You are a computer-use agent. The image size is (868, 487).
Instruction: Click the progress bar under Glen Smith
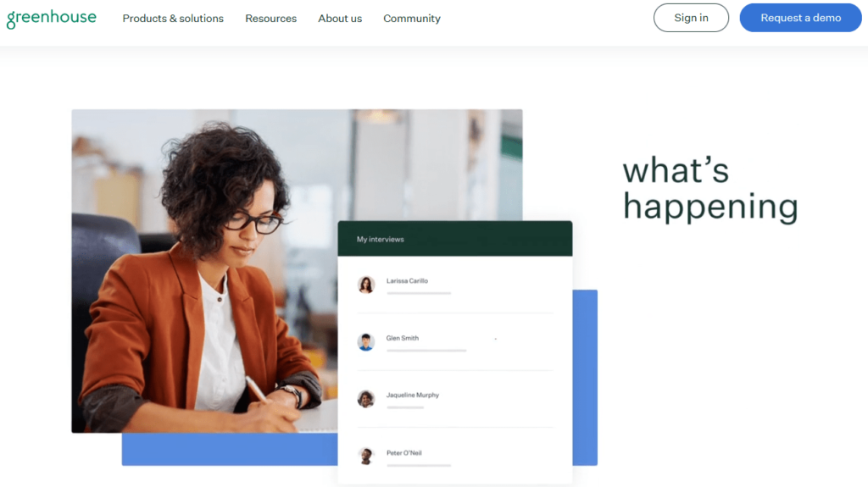point(426,351)
